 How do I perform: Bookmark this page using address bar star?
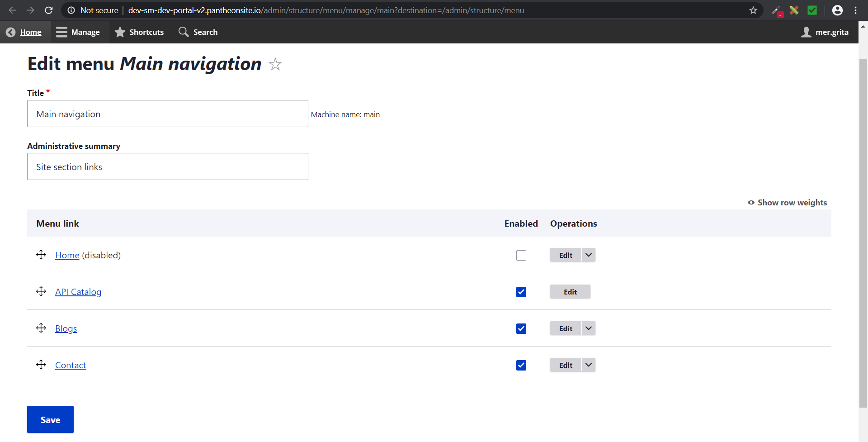753,10
